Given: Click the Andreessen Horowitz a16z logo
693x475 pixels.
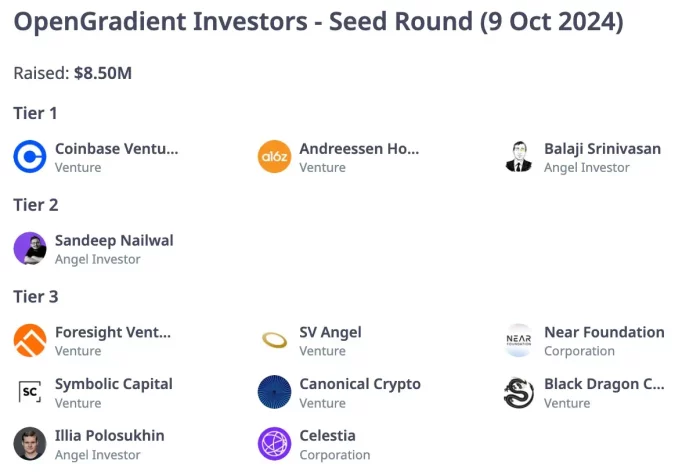Looking at the screenshot, I should click(274, 157).
